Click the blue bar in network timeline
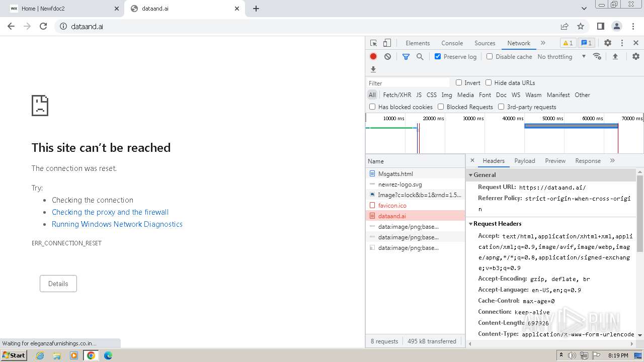644x362 pixels. coord(571,126)
